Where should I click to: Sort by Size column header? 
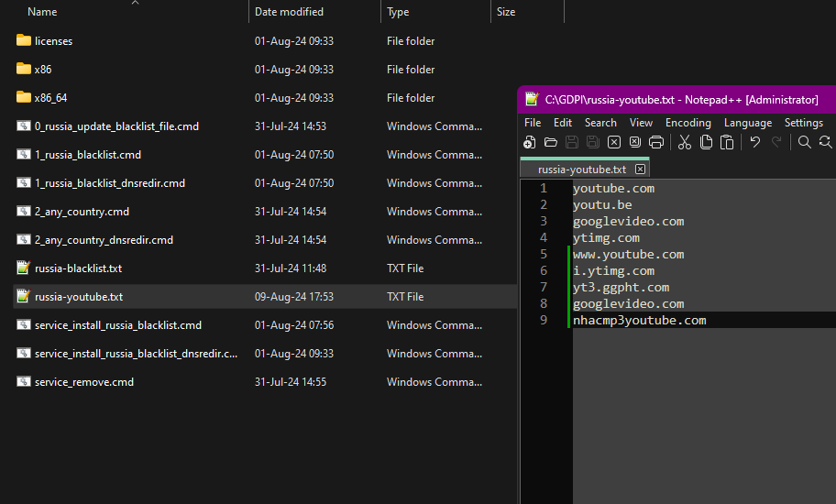pos(506,12)
